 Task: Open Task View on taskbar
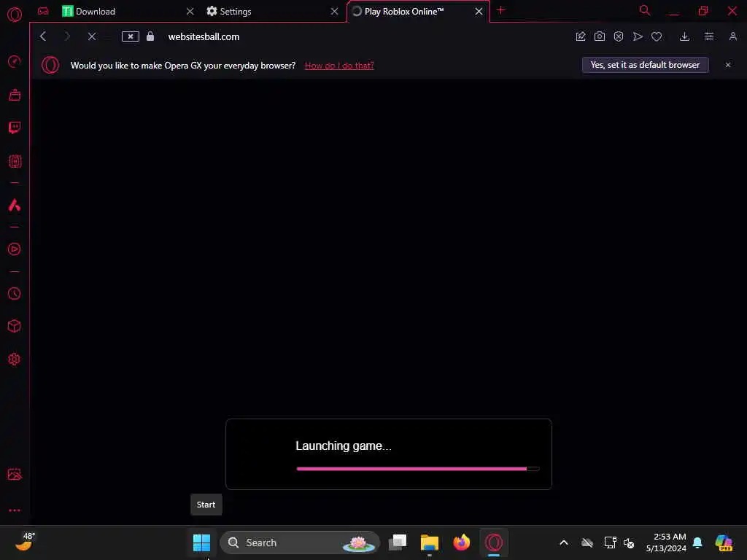pyautogui.click(x=398, y=542)
